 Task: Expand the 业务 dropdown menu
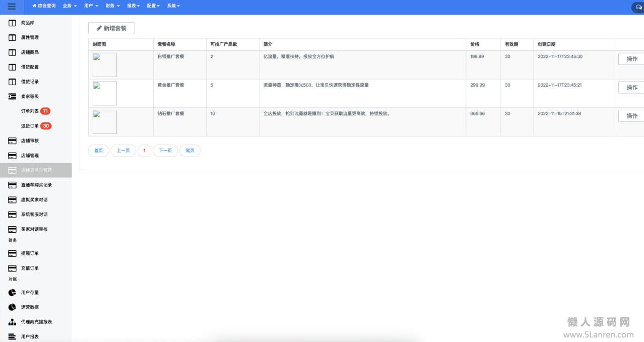[70, 6]
